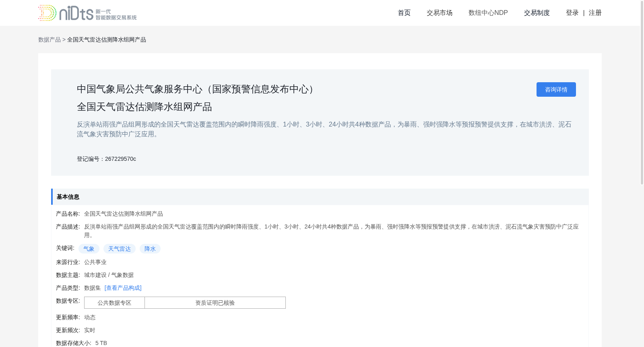644x347 pixels.
Task: Click the 全国天气雷达估测降水组网产品 breadcrumb text
Action: pyautogui.click(x=107, y=39)
